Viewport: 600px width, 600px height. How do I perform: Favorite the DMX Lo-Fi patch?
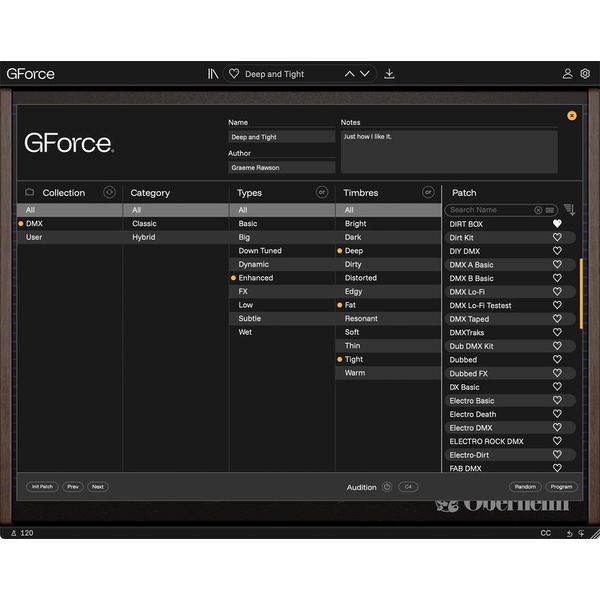(x=557, y=292)
